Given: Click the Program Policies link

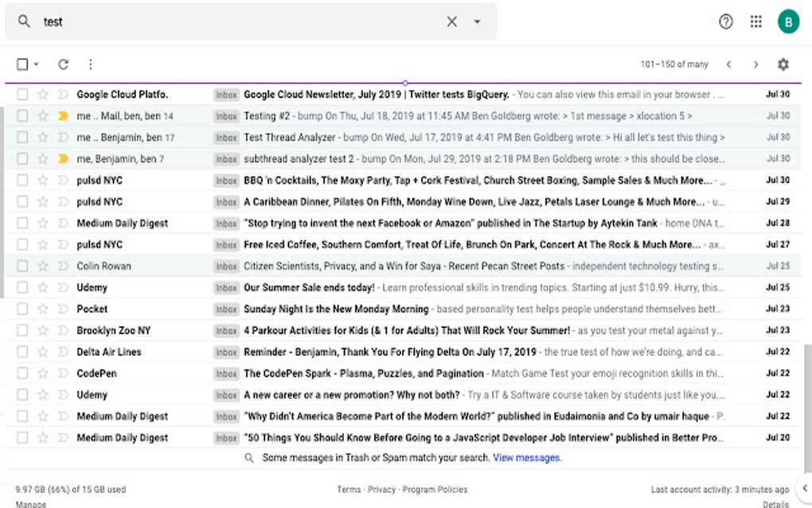Looking at the screenshot, I should [434, 489].
